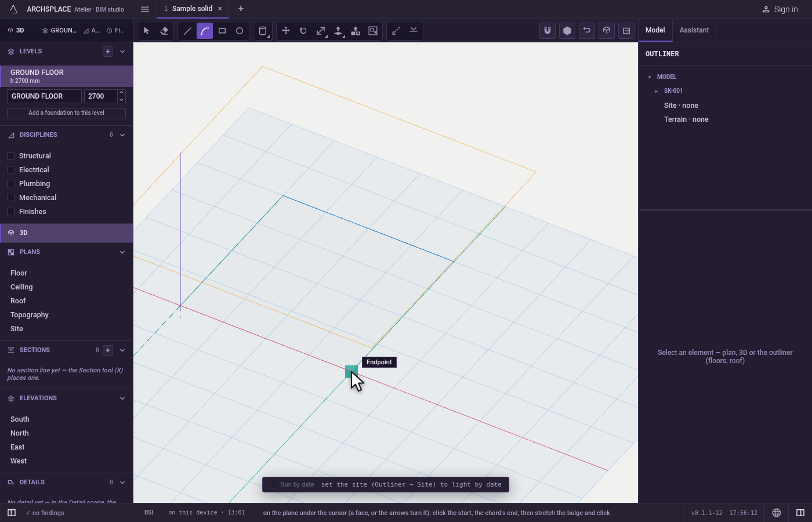Screen dimensions: 812x522
Task: Click the Sign in button
Action: pyautogui.click(x=780, y=9)
